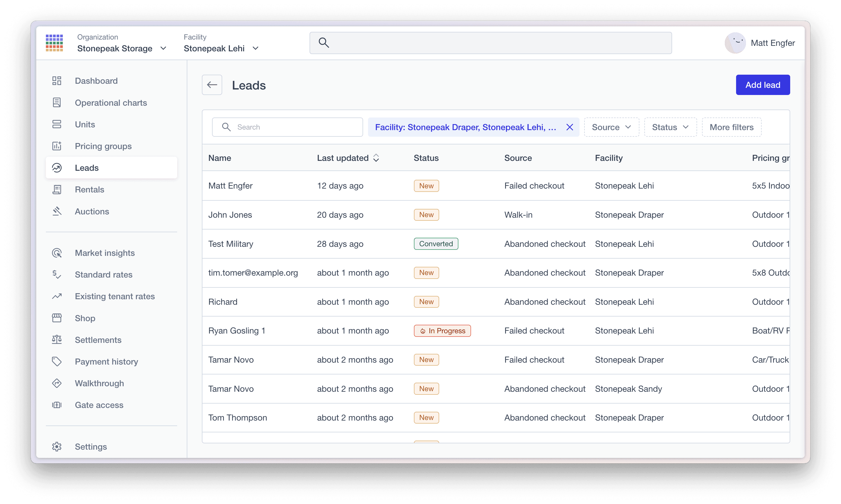
Task: Sort the table by Last updated
Action: (x=348, y=158)
